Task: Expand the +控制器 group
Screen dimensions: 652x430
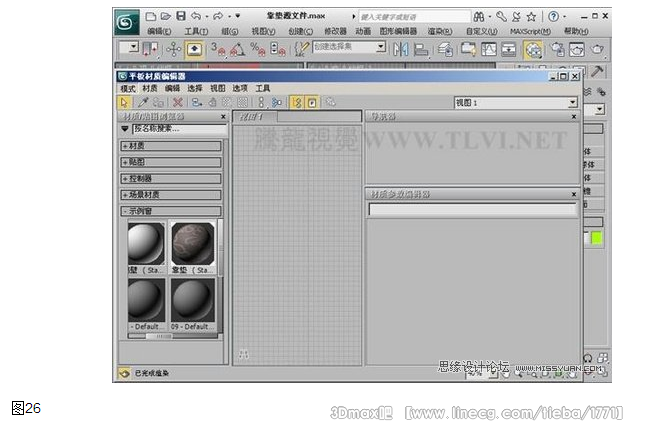Action: click(x=171, y=179)
